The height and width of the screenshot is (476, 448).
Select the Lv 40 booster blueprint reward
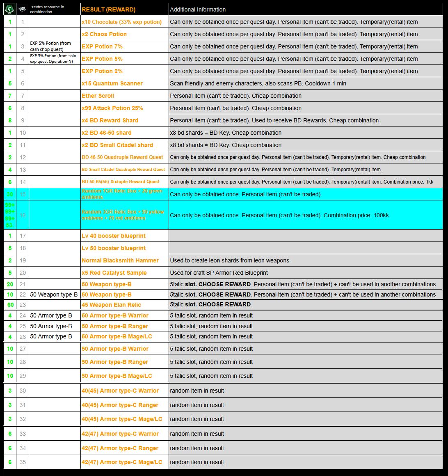coord(114,236)
